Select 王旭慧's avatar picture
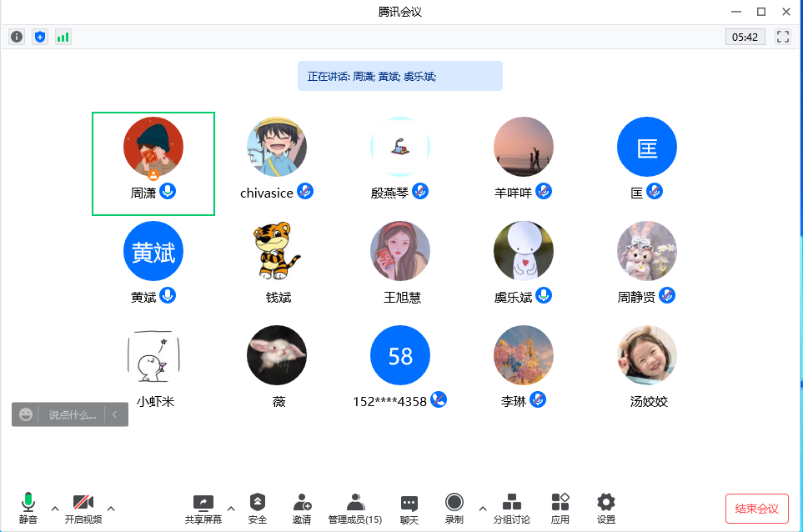The height and width of the screenshot is (532, 803). point(400,251)
